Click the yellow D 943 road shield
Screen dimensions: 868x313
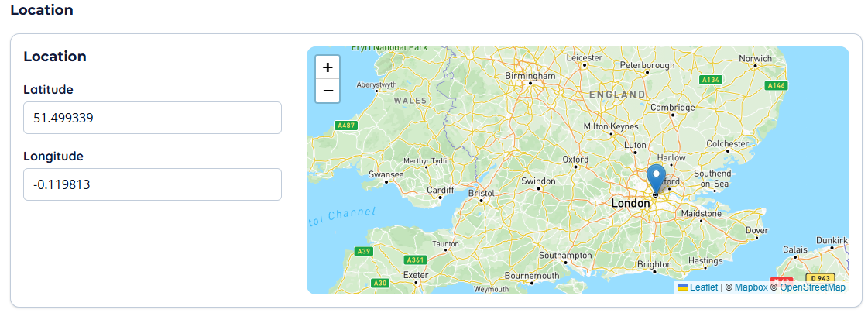pos(820,277)
